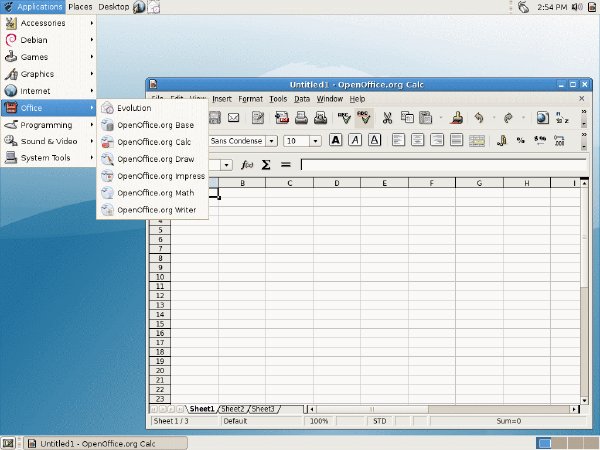Toggle Italic formatting button
The image size is (600, 450).
click(x=355, y=140)
